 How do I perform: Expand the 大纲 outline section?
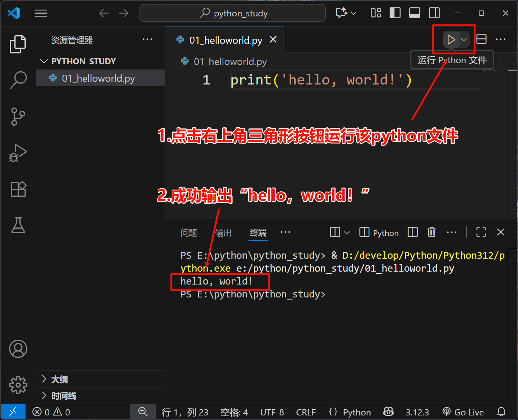pos(44,379)
